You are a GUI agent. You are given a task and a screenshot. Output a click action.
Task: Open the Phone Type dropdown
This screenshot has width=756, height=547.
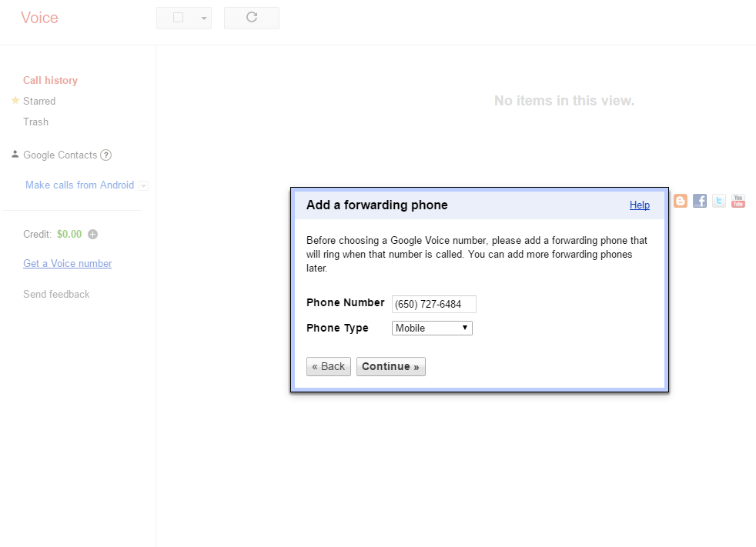(432, 329)
